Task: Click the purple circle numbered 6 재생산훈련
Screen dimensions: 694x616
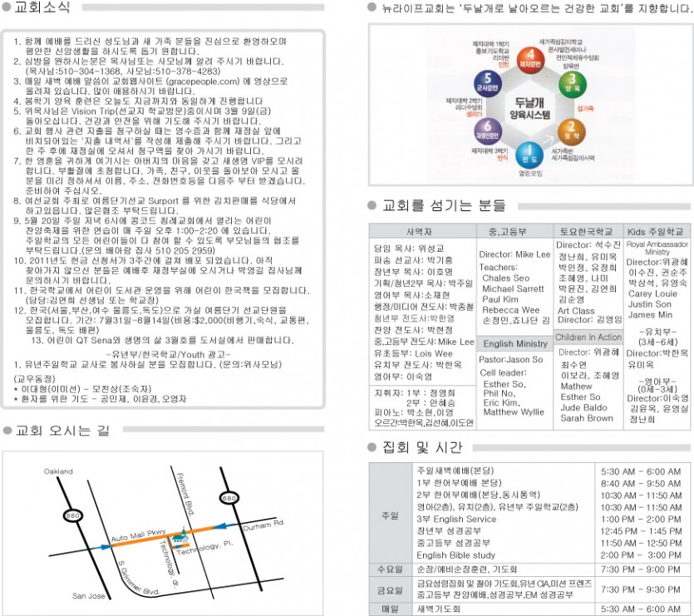Action: (x=487, y=131)
